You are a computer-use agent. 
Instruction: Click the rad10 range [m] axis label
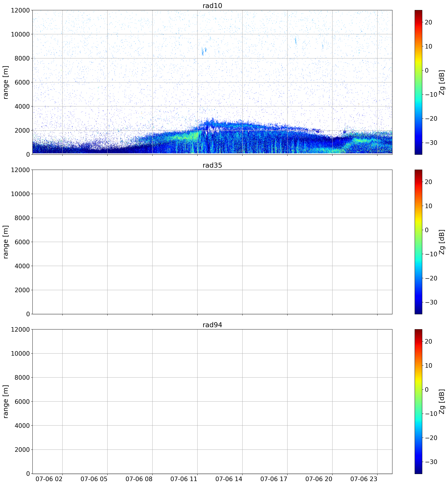pos(6,82)
